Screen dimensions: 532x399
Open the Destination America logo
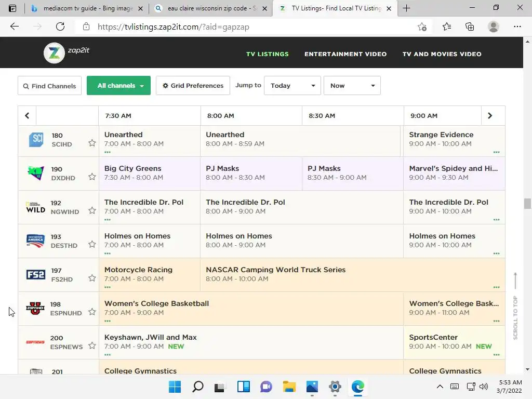[x=36, y=241]
